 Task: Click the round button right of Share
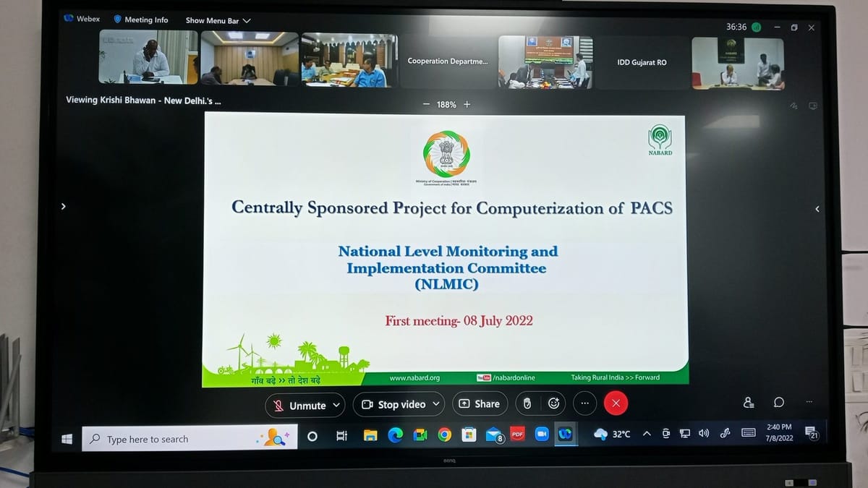tap(527, 403)
